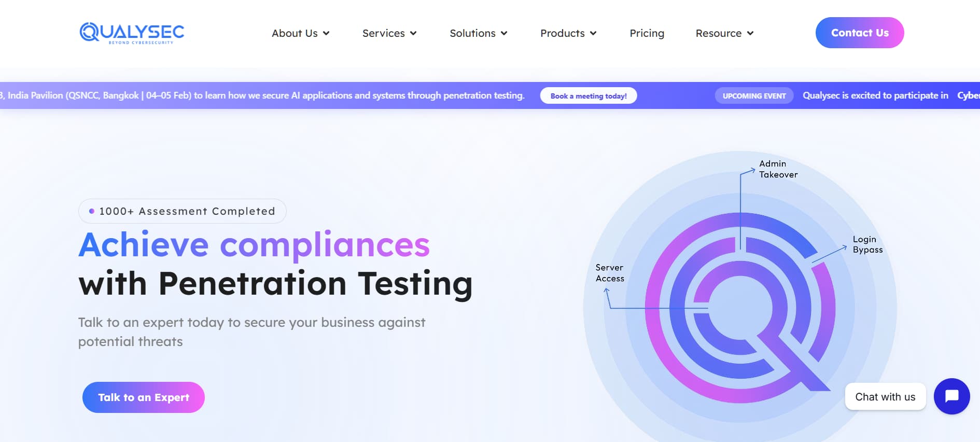980x442 pixels.
Task: Click the purple dot in the assessment badge
Action: [91, 211]
